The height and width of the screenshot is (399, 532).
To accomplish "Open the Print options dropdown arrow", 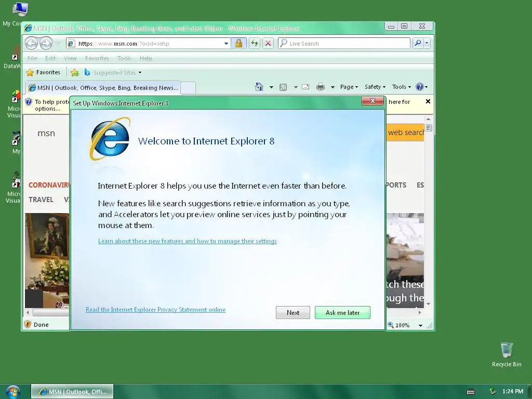I will click(332, 87).
